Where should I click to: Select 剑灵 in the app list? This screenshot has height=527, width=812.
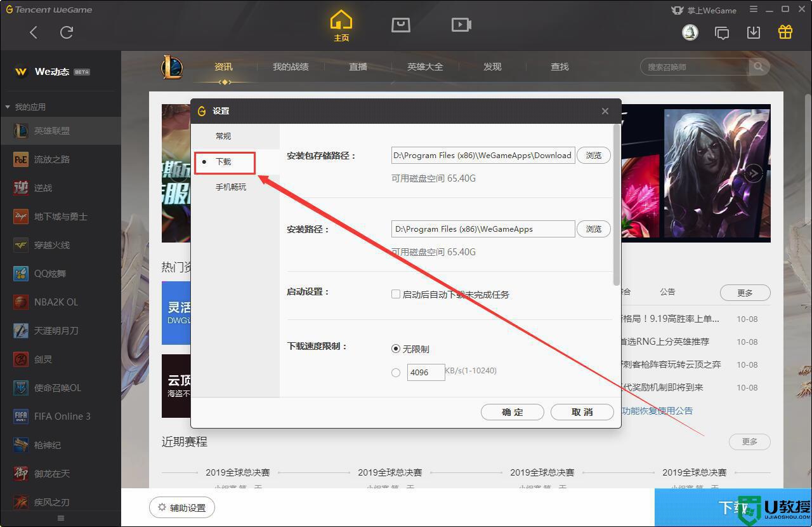(60, 359)
